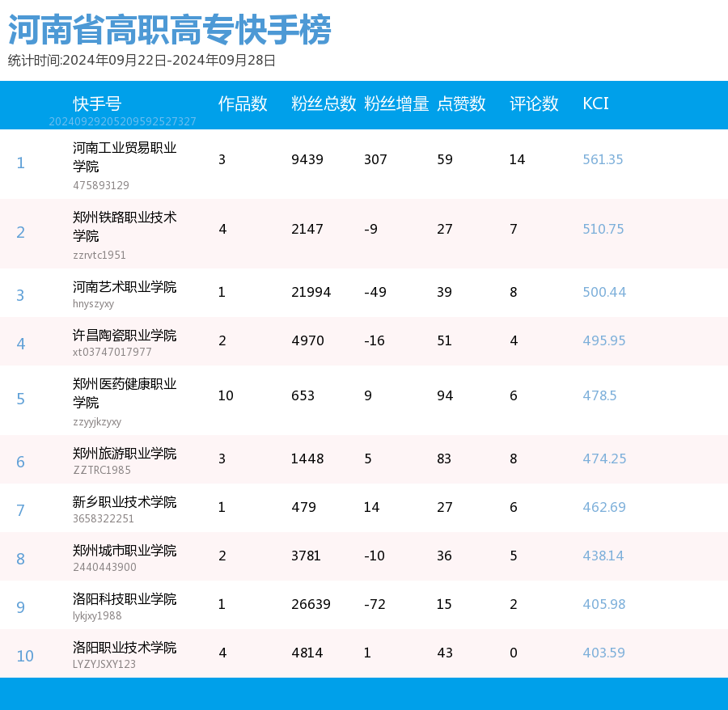The width and height of the screenshot is (728, 710).
Task: Click account ID 2440443900
Action: click(104, 567)
